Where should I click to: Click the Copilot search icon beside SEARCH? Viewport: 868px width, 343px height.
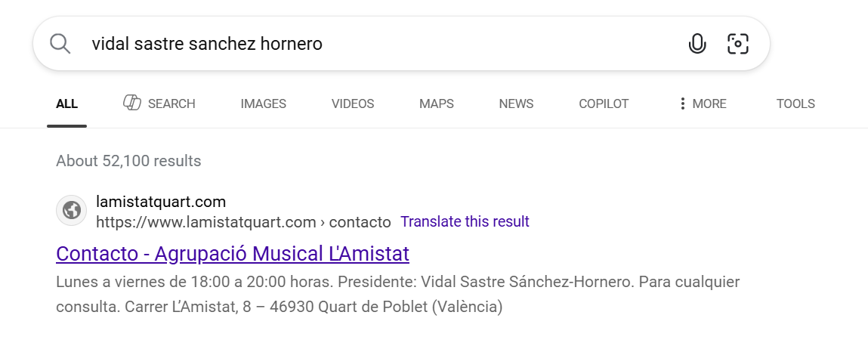(x=131, y=103)
